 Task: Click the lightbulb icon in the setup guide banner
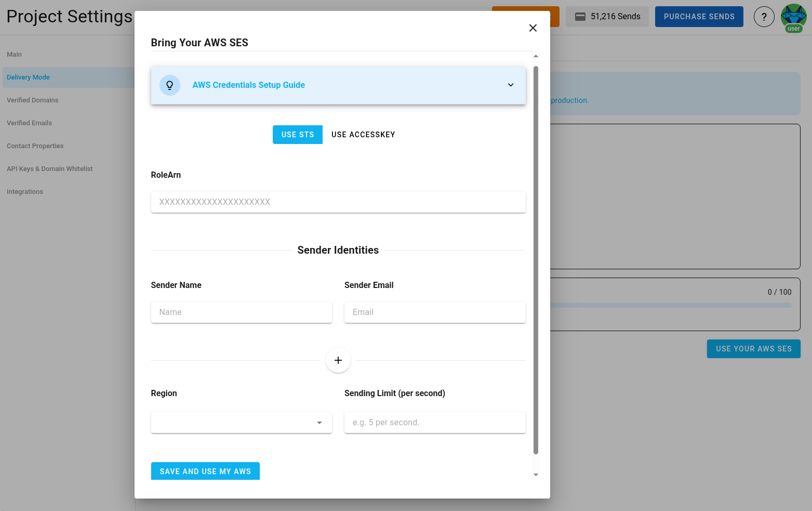[x=170, y=85]
